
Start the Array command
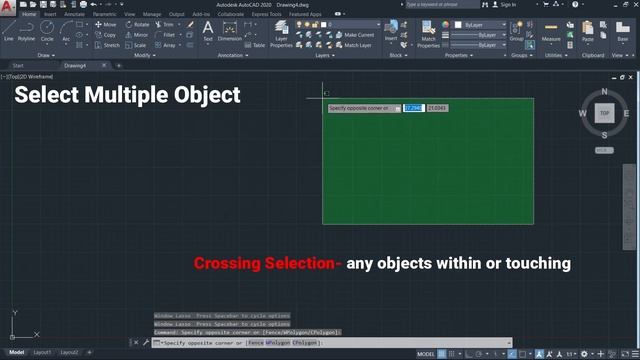click(x=165, y=45)
